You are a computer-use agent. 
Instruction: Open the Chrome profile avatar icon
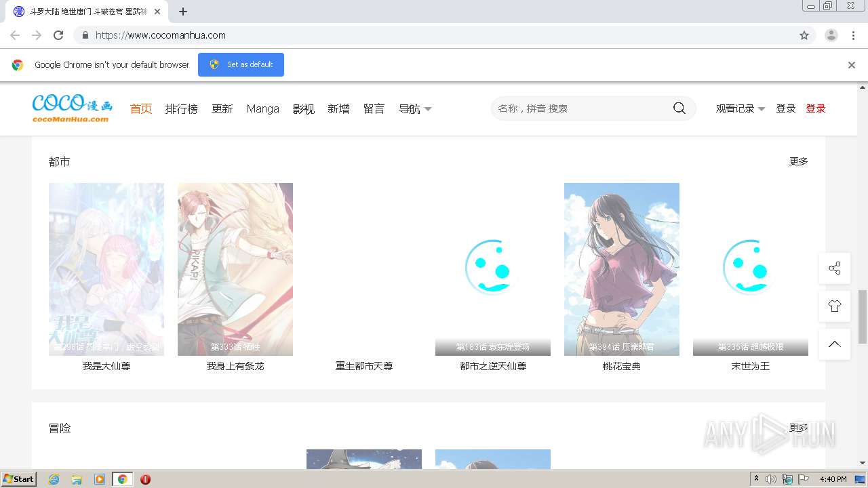831,35
